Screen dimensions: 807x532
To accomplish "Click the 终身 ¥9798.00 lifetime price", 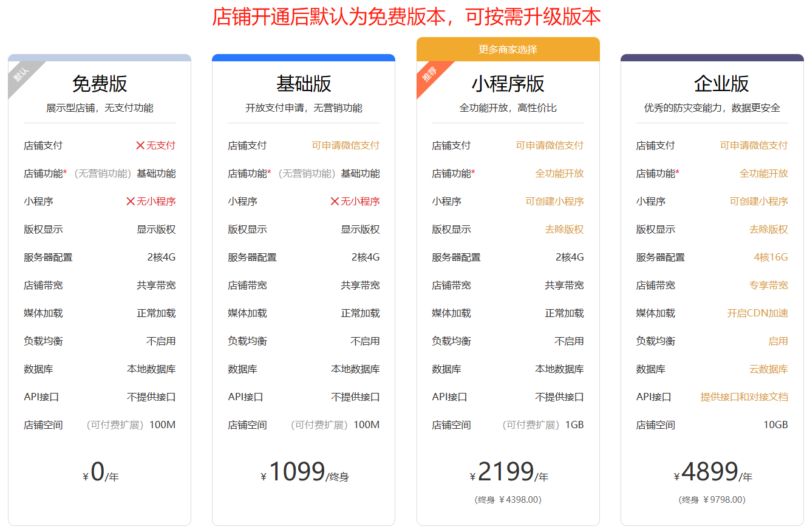I will [x=712, y=500].
